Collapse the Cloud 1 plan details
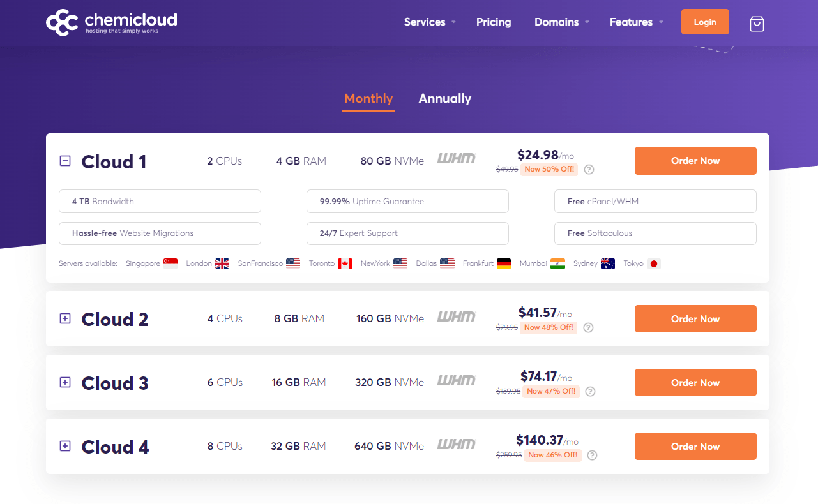The height and width of the screenshot is (504, 818). click(64, 161)
